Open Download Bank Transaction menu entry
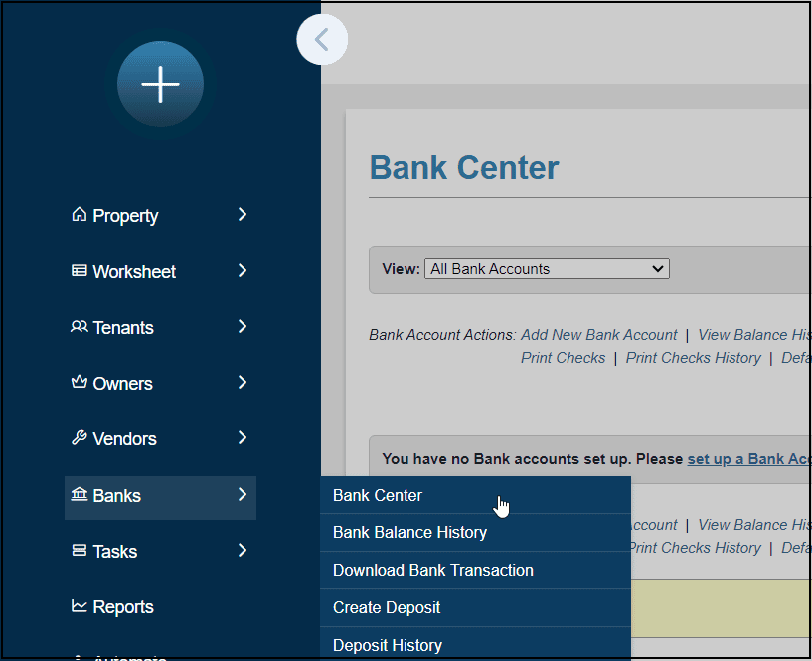 [x=432, y=570]
